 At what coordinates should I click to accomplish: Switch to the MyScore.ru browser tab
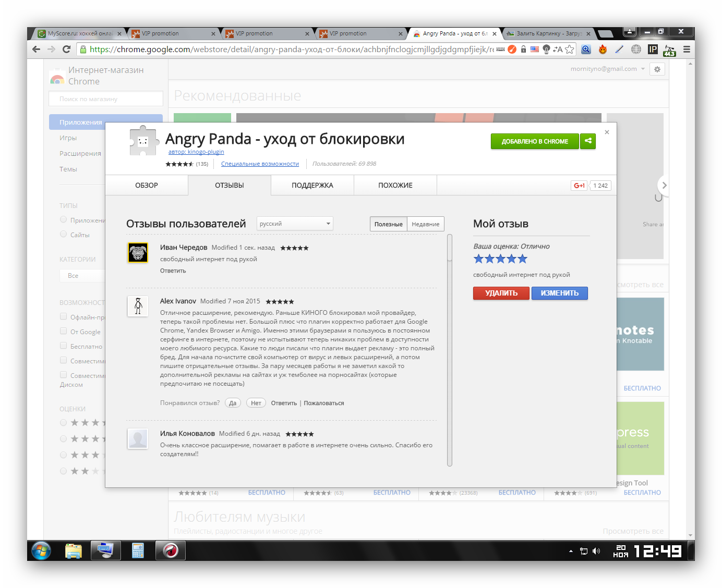point(79,33)
